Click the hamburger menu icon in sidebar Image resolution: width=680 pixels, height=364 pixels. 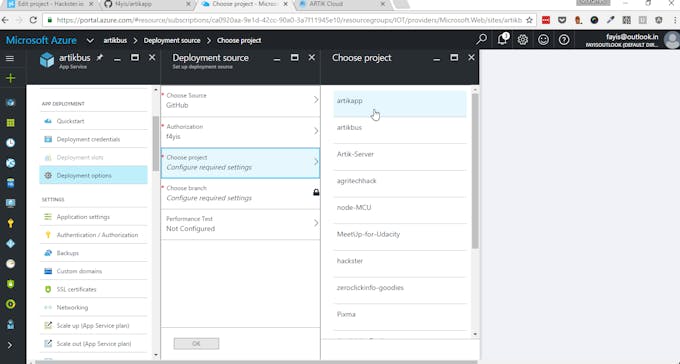point(10,58)
